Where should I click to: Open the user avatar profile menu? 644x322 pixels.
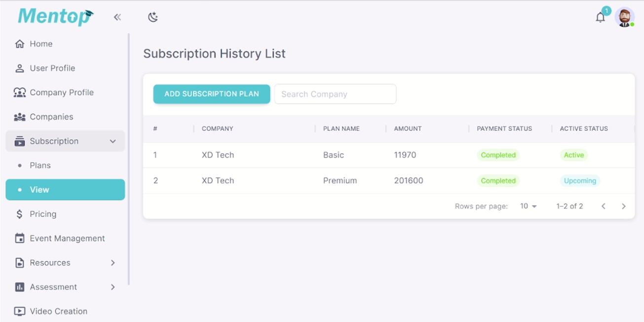pos(625,18)
